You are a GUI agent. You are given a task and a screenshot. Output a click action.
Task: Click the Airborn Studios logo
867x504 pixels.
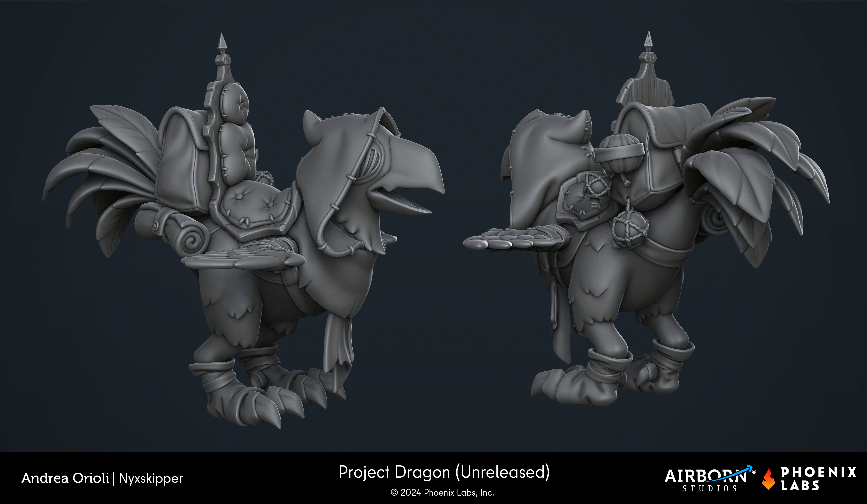pos(710,479)
